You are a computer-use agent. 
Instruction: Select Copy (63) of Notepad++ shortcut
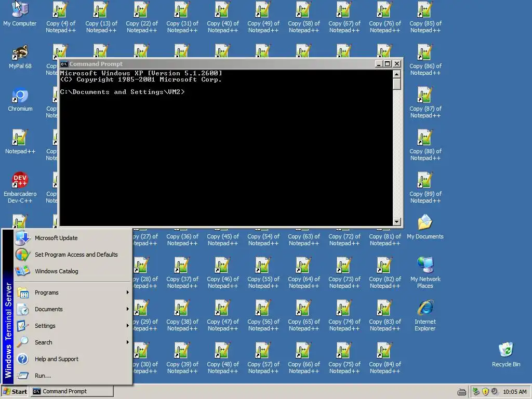pos(303,237)
